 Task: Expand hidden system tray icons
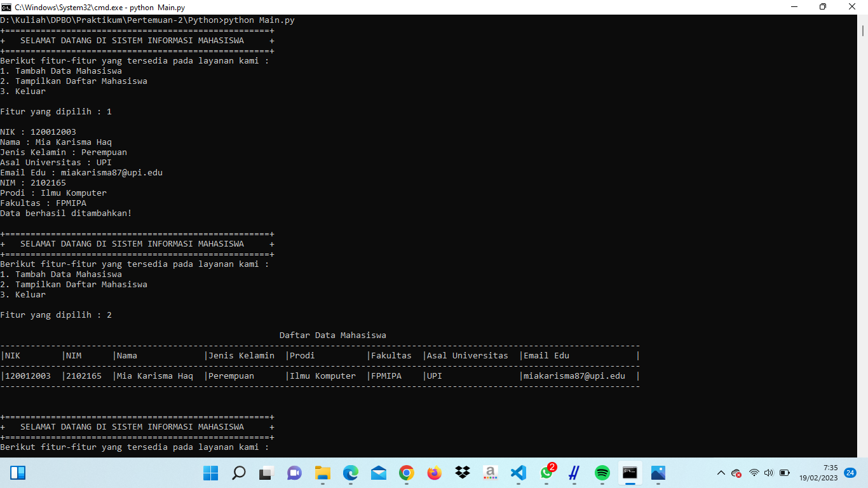coord(721,473)
